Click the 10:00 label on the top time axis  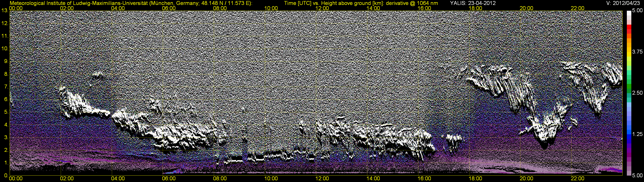click(x=271, y=8)
